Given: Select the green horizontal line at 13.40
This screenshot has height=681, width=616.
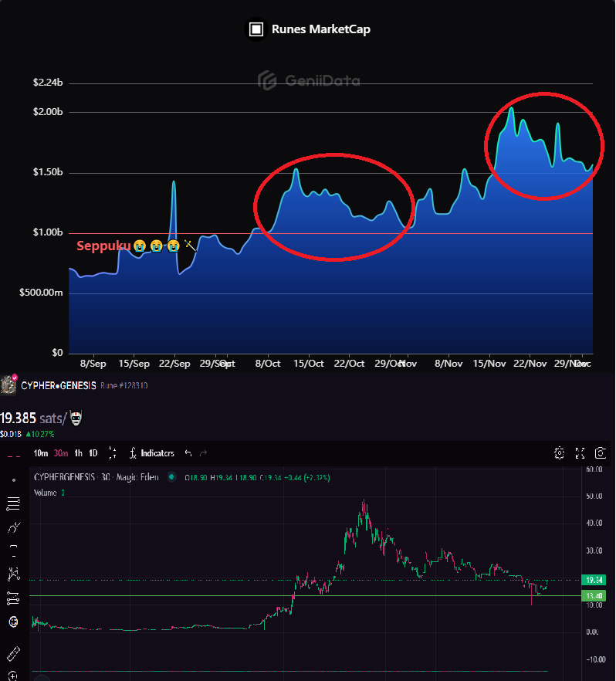Looking at the screenshot, I should (304, 595).
